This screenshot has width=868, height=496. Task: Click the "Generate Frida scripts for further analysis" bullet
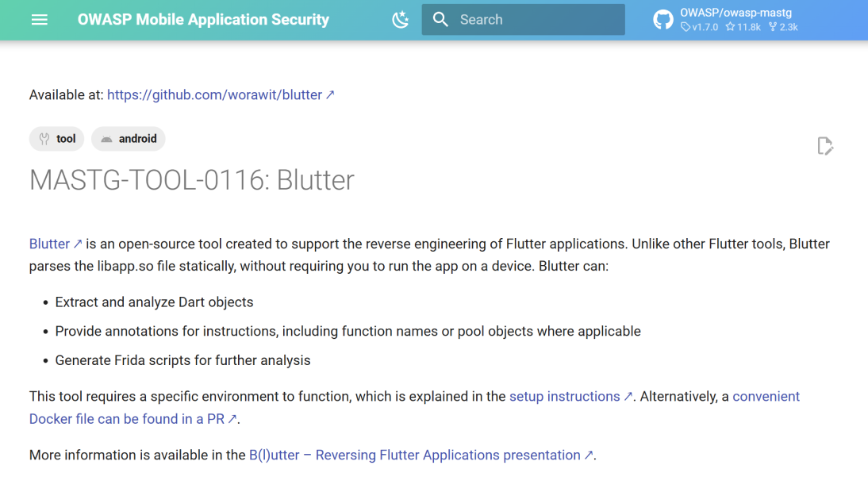pos(182,360)
